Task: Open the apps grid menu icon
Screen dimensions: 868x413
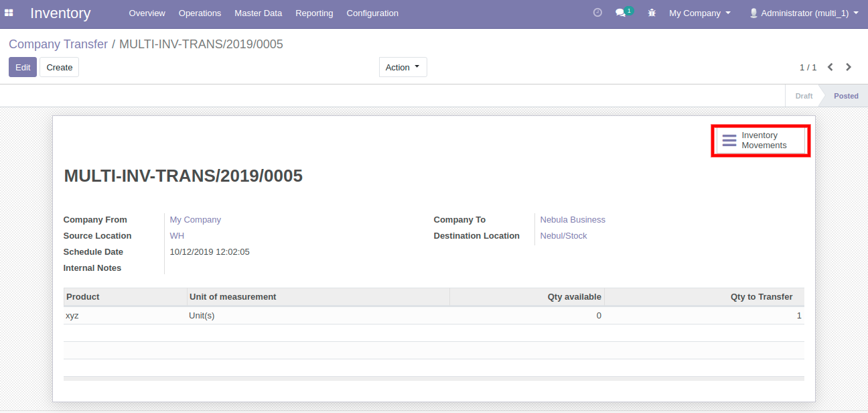Action: coord(9,13)
